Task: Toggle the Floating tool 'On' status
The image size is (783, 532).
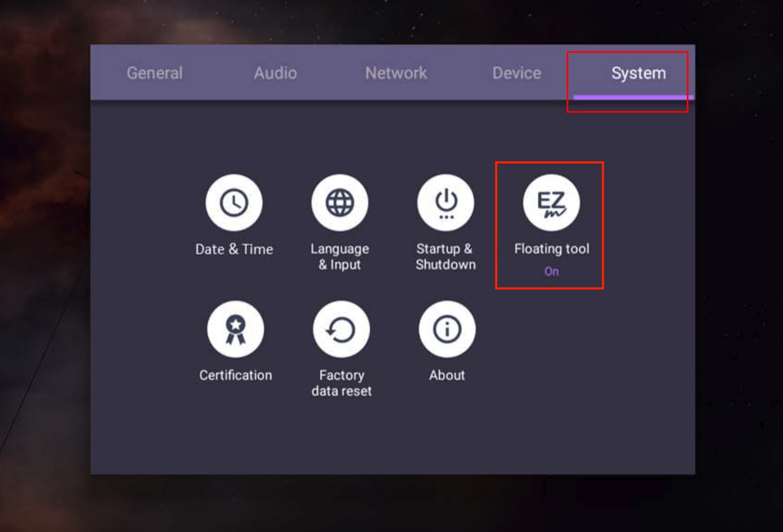Action: pyautogui.click(x=551, y=271)
